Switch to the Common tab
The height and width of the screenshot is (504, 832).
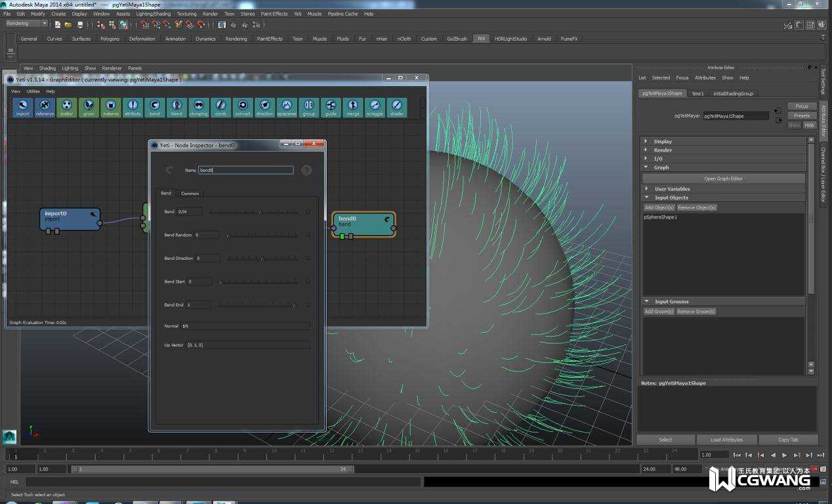pyautogui.click(x=190, y=194)
